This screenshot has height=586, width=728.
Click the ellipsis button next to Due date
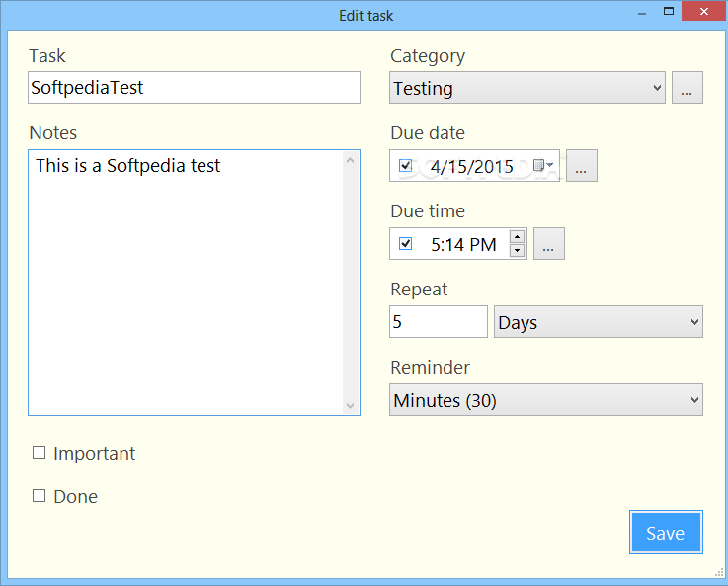pyautogui.click(x=581, y=165)
